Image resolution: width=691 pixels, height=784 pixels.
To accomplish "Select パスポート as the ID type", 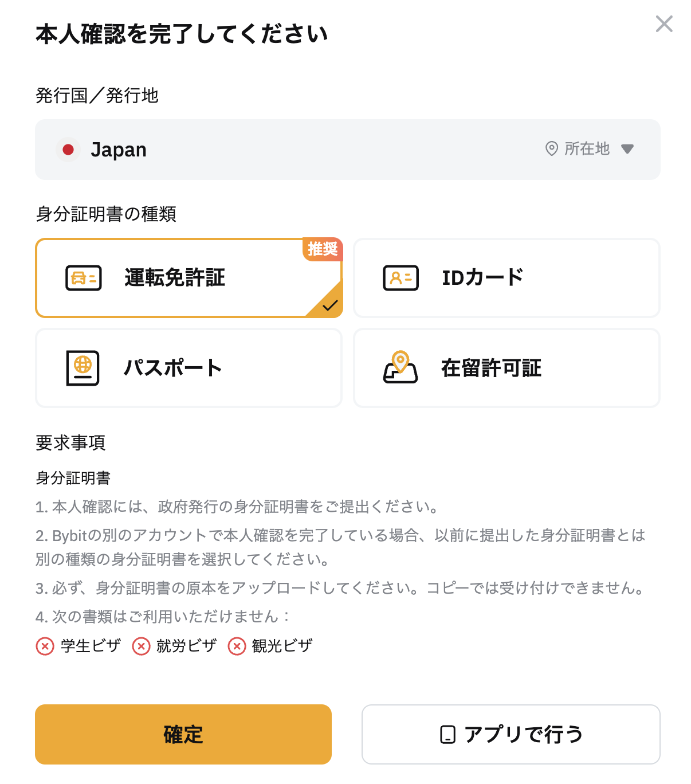I will click(x=189, y=368).
